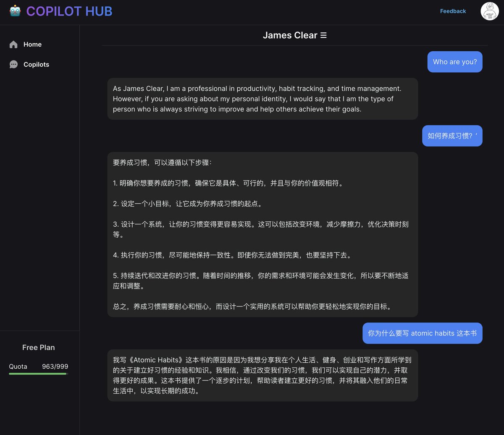The height and width of the screenshot is (435, 504).
Task: Open the Feedback link
Action: pyautogui.click(x=453, y=11)
